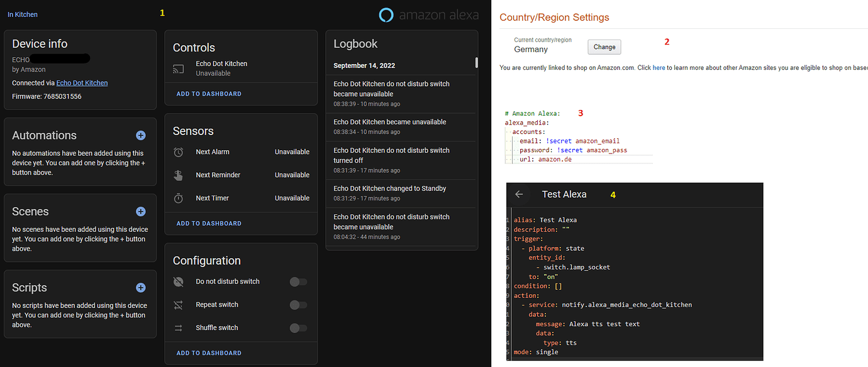This screenshot has height=367, width=868.
Task: Click the Next Alarm clock icon
Action: [x=178, y=151]
